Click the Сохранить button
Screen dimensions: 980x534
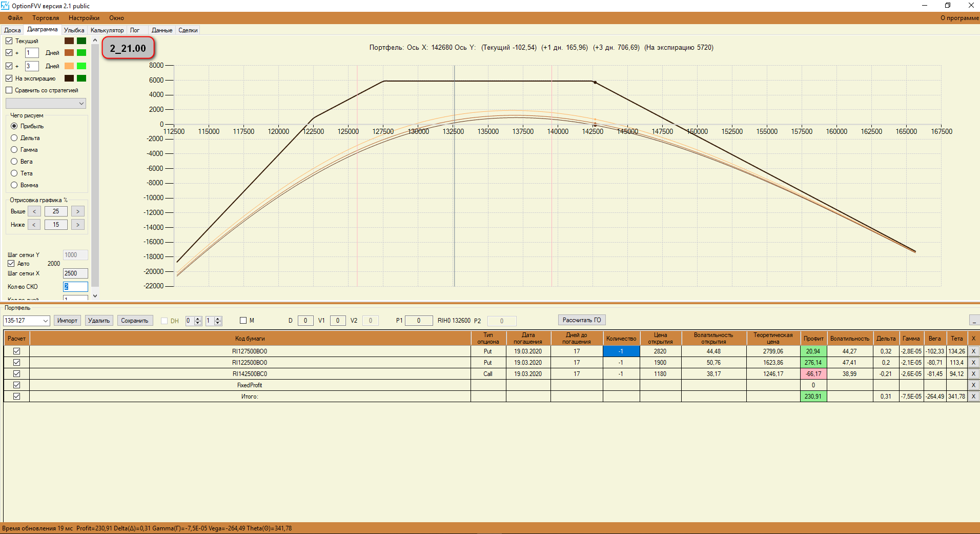click(135, 321)
